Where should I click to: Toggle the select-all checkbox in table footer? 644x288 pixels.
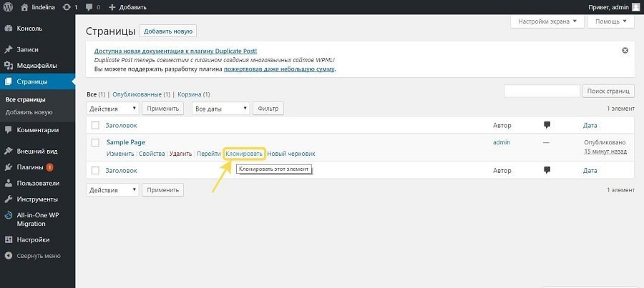(95, 170)
